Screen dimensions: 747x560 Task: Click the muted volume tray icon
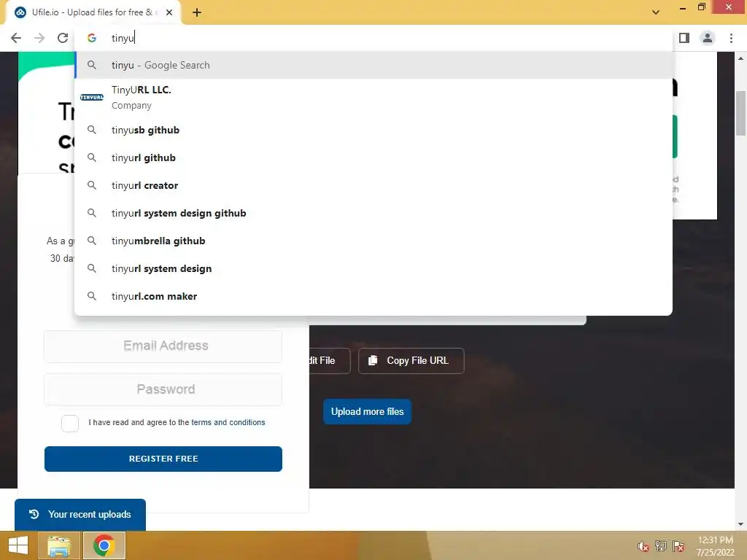pyautogui.click(x=643, y=546)
